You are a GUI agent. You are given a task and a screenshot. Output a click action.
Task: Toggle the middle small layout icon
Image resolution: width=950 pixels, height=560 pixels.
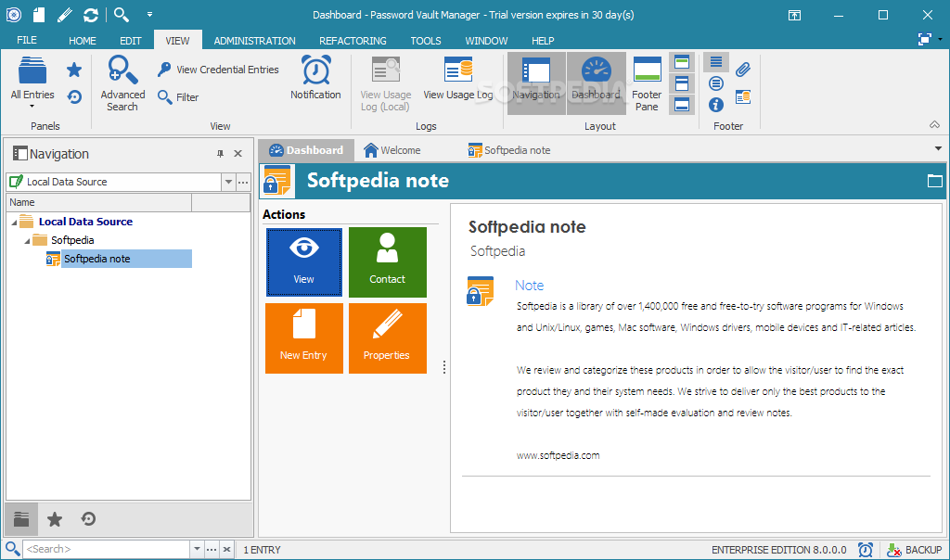(682, 83)
